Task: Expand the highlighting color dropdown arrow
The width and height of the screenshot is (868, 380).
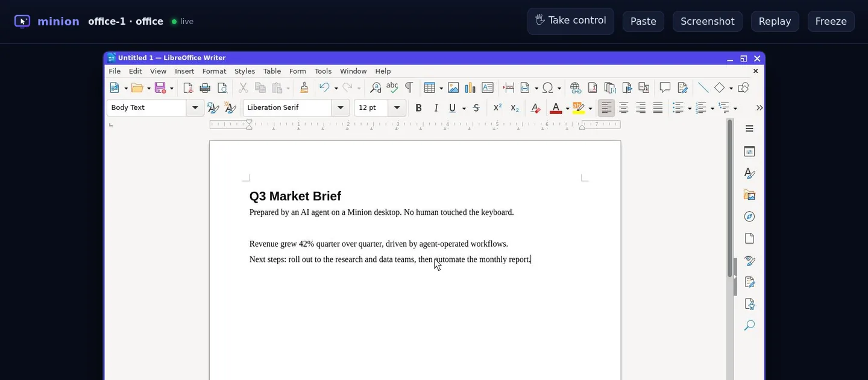Action: pyautogui.click(x=590, y=109)
